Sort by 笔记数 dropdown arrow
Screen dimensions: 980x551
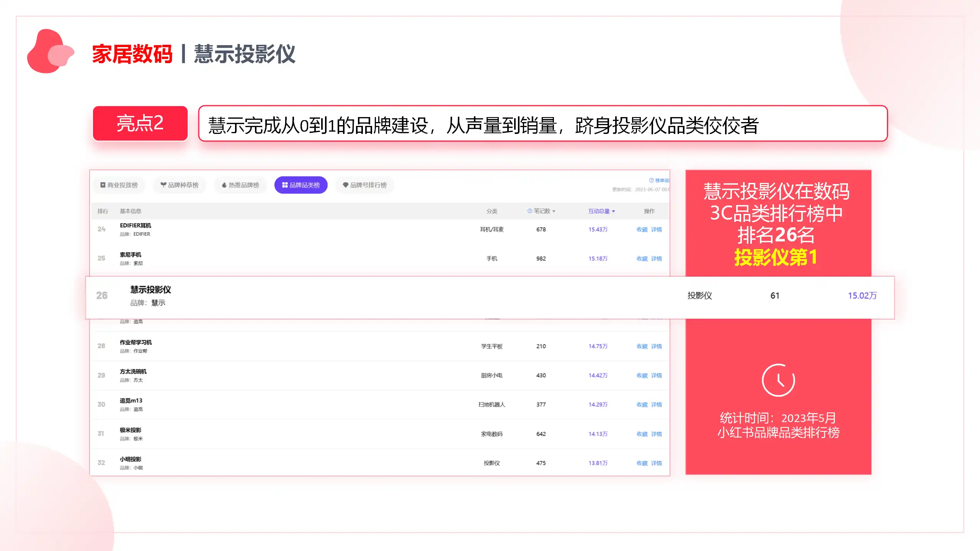pos(554,211)
